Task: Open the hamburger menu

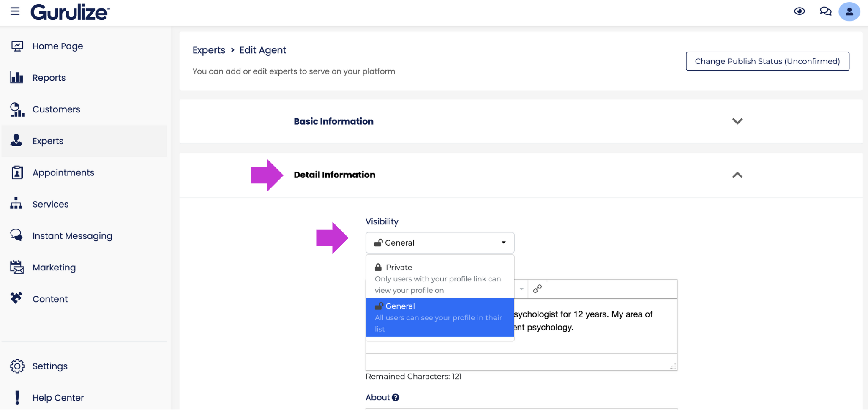Action: pos(15,11)
